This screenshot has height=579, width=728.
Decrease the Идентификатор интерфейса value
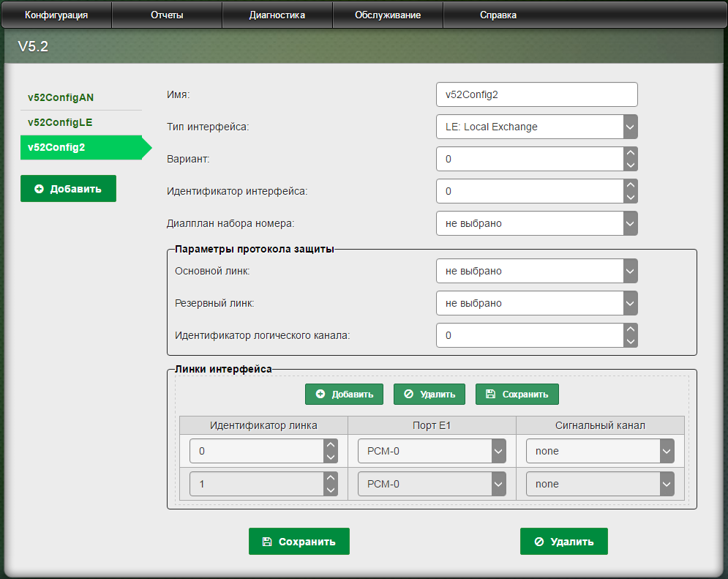631,198
